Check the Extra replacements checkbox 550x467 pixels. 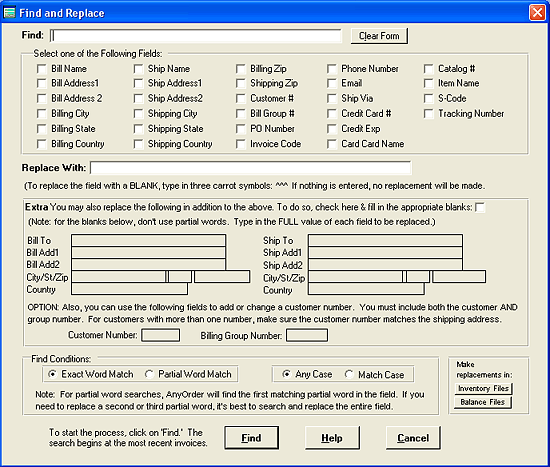[480, 207]
